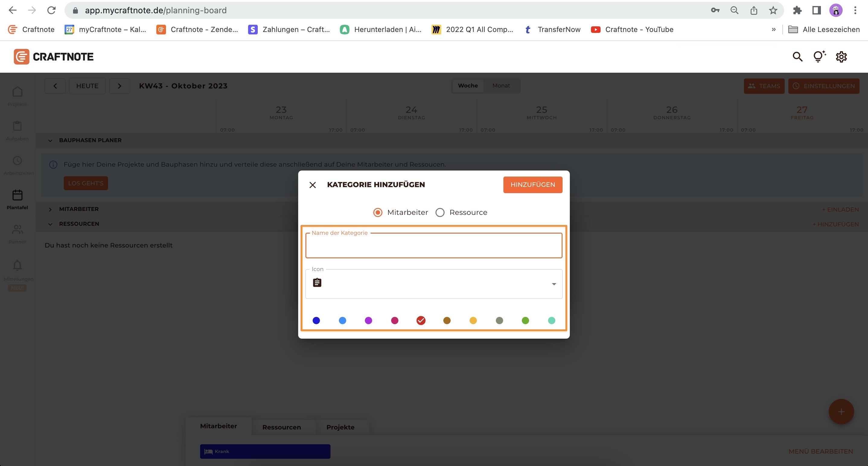Open Plantafel in the sidebar
The width and height of the screenshot is (868, 466).
click(x=17, y=200)
